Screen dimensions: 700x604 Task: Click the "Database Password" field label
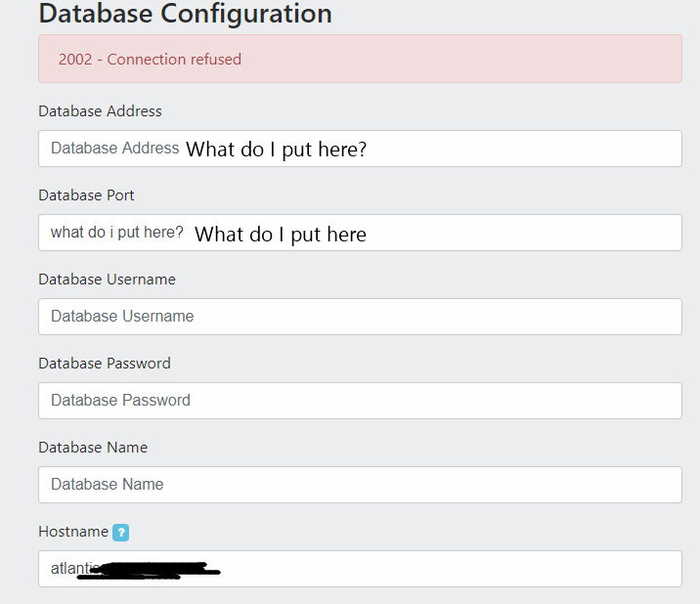(x=105, y=364)
